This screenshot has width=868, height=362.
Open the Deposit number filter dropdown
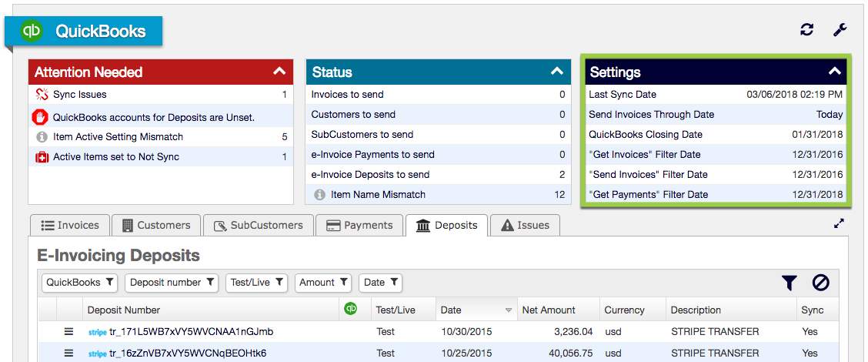click(x=172, y=283)
